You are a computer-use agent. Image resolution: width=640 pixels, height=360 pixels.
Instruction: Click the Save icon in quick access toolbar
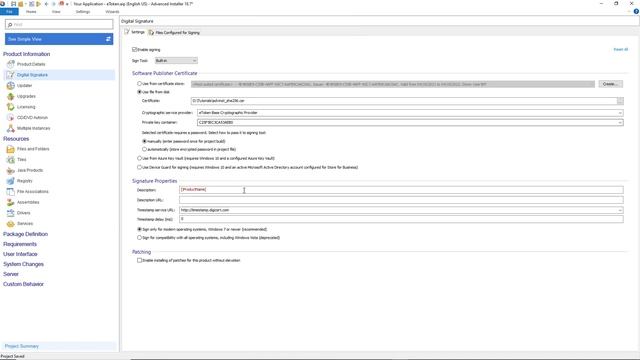click(13, 4)
